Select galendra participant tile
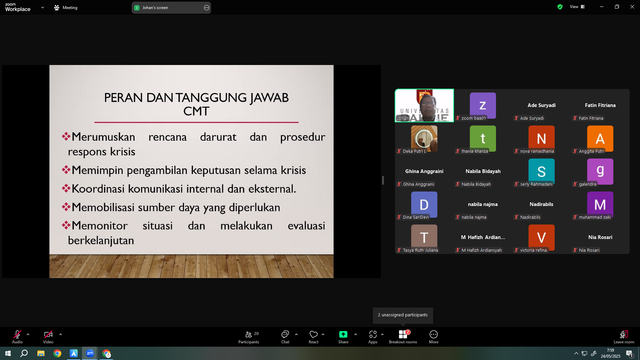This screenshot has width=640, height=360. click(x=600, y=171)
